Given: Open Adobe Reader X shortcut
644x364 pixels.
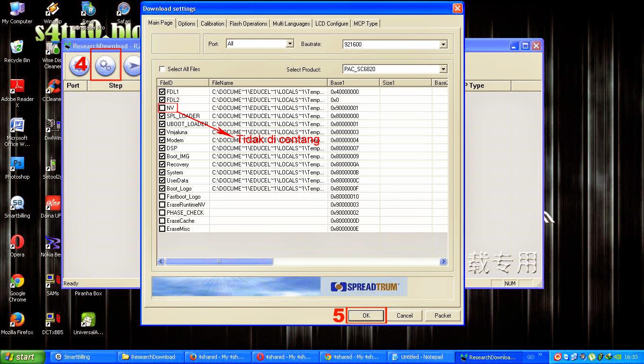Looking at the screenshot, I should coord(17,93).
